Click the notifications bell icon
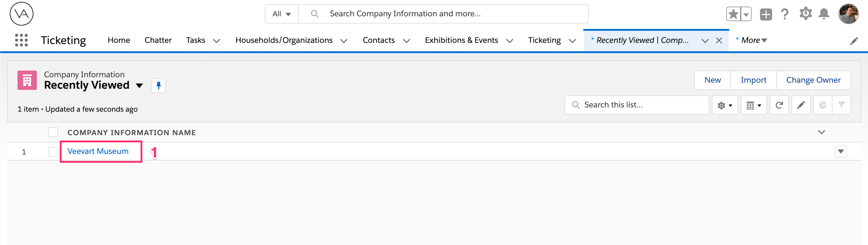 coord(824,14)
